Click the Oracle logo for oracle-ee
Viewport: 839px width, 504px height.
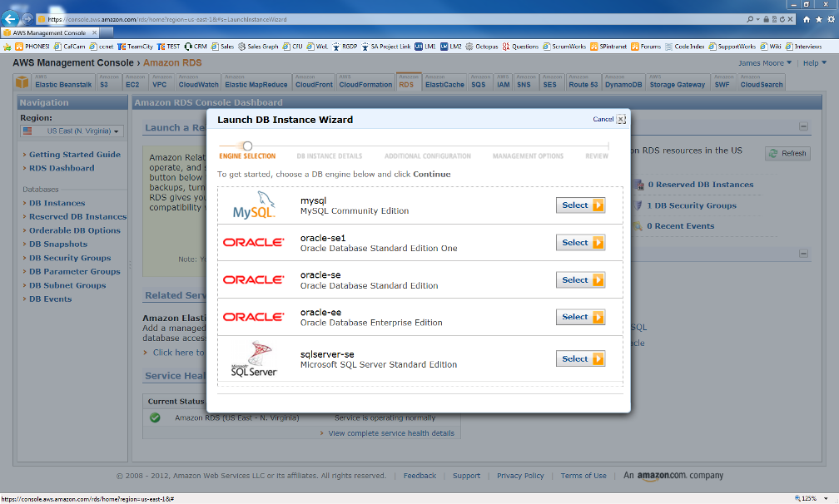pyautogui.click(x=253, y=317)
